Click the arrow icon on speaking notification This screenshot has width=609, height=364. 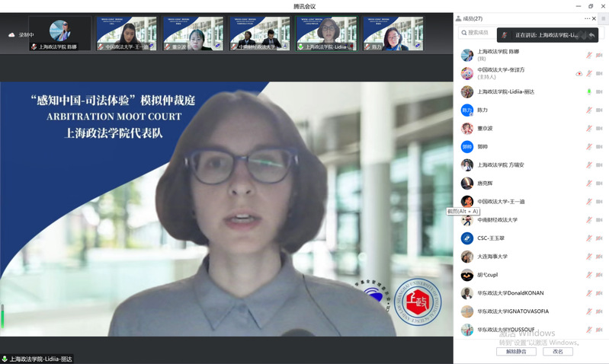(591, 35)
